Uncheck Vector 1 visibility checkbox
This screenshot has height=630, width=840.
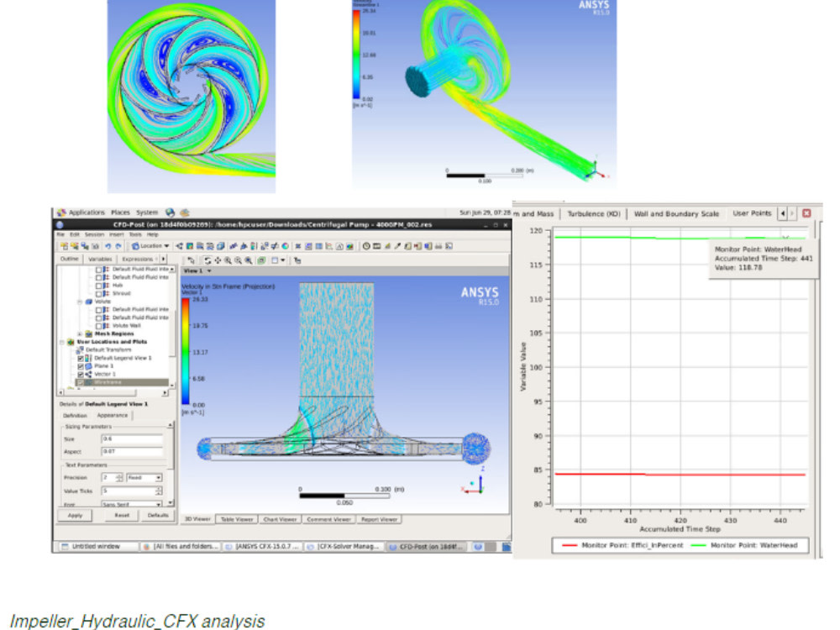click(81, 374)
